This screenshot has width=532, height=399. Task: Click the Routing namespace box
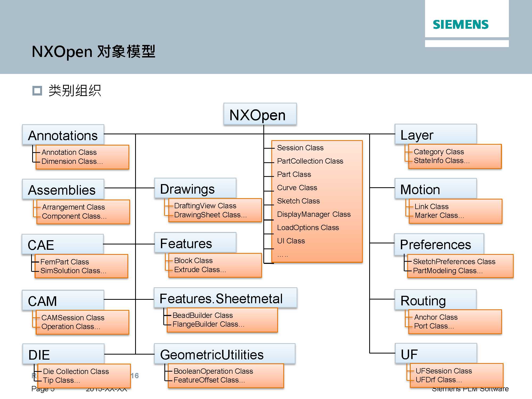click(436, 300)
